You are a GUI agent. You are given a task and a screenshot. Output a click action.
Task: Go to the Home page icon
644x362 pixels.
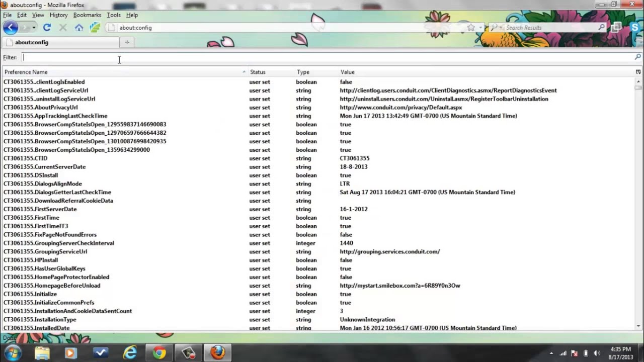79,28
